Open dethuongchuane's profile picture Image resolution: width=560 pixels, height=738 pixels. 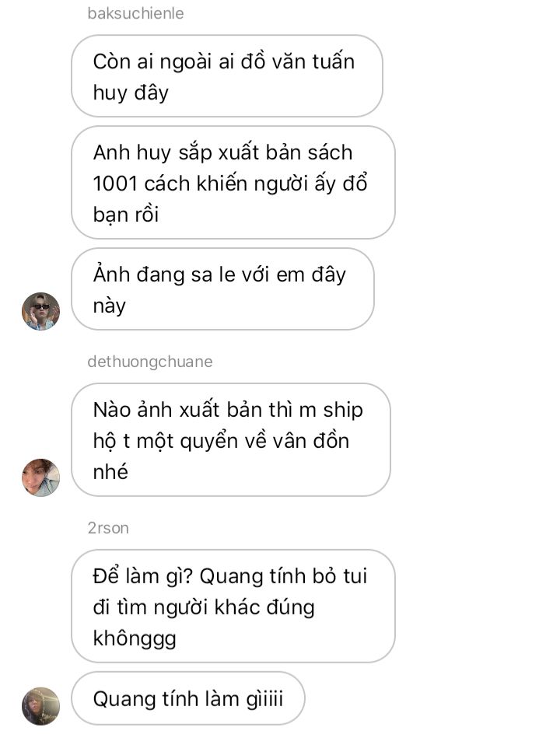click(x=41, y=477)
